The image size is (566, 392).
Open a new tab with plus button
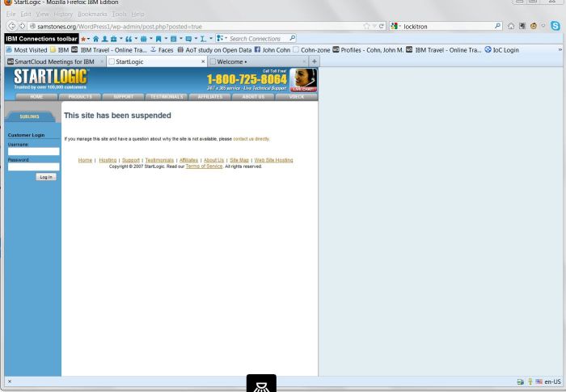pyautogui.click(x=315, y=61)
